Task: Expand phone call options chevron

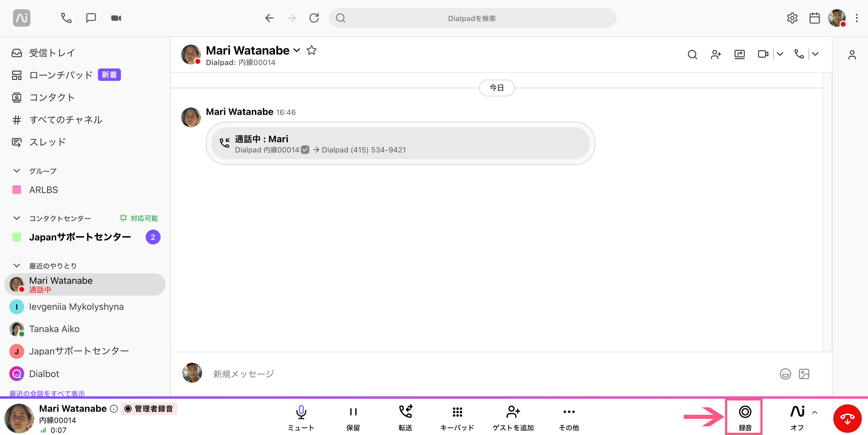Action: click(x=815, y=54)
